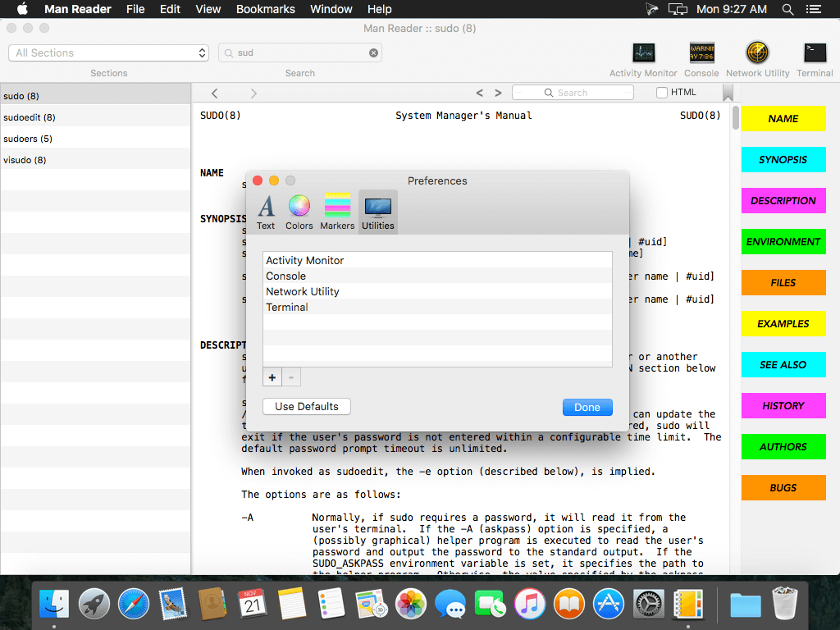Jump to the FILES section marker

pyautogui.click(x=783, y=283)
